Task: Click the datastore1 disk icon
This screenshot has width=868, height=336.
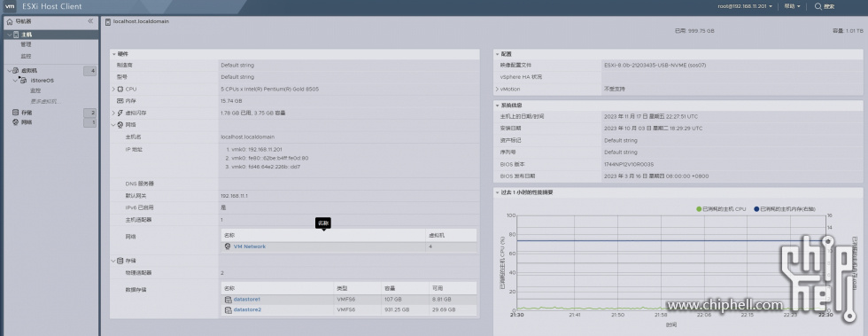Action: pyautogui.click(x=228, y=300)
